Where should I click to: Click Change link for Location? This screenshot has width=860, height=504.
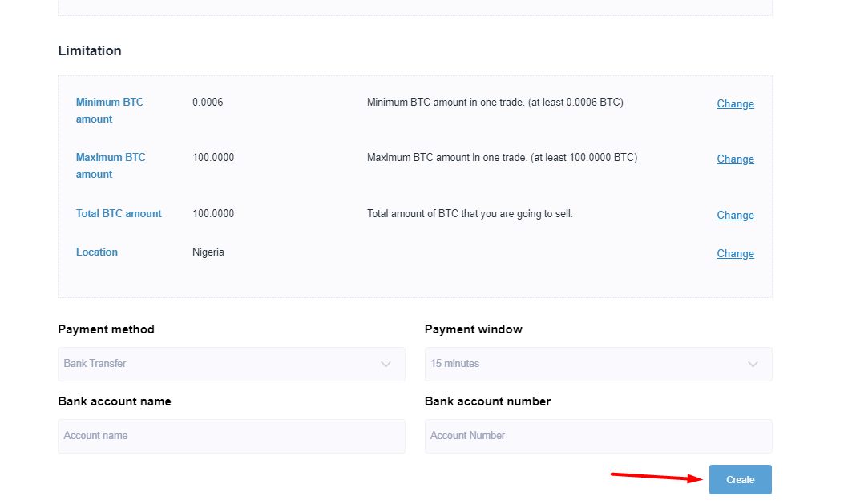point(735,254)
